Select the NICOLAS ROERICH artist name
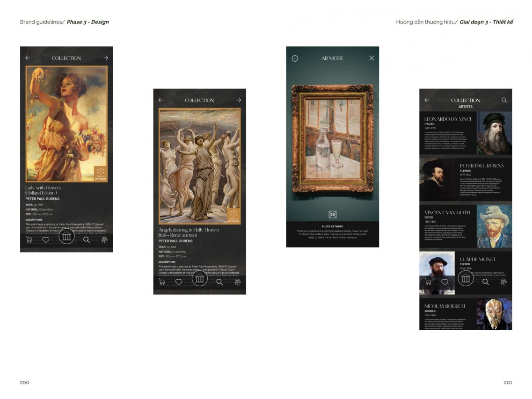Image resolution: width=532 pixels, height=399 pixels. coord(445,306)
